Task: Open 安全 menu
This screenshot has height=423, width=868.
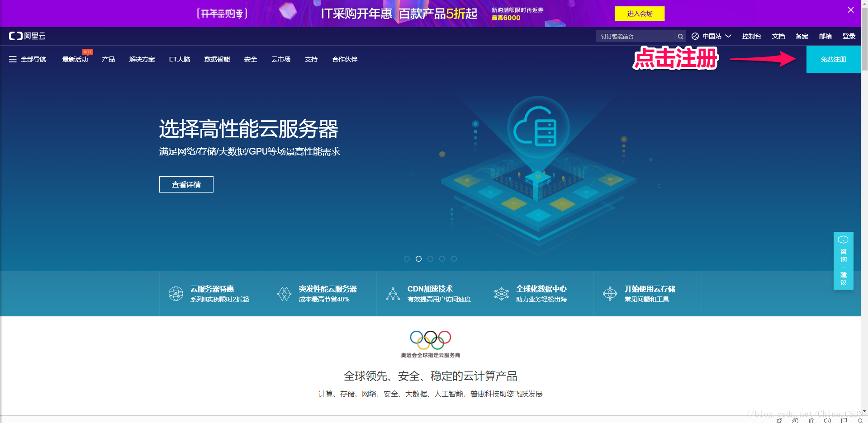Action: pyautogui.click(x=251, y=59)
